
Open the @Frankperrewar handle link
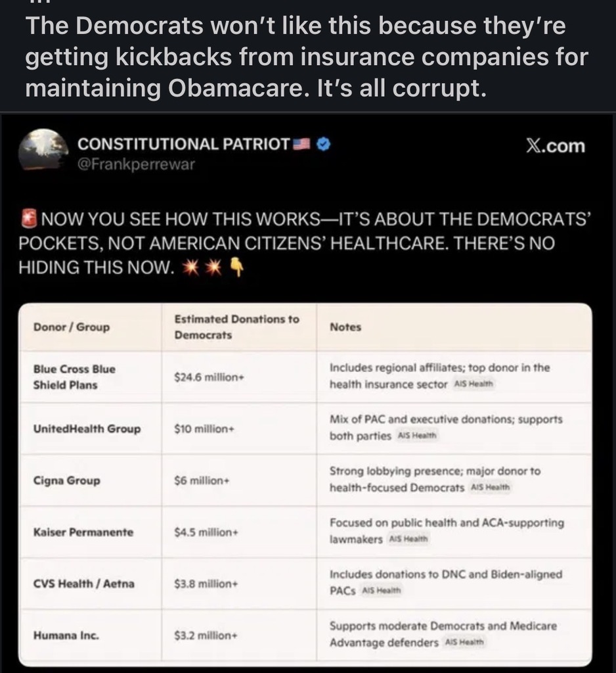coord(136,164)
